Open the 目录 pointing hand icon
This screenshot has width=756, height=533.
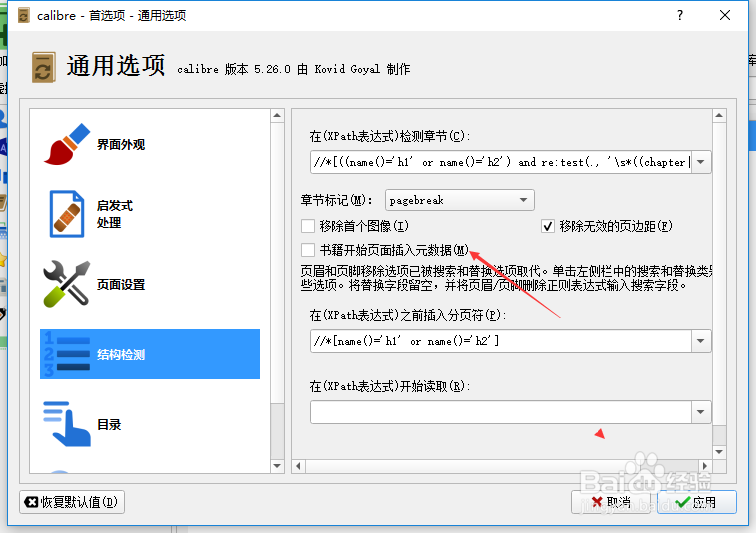click(67, 424)
